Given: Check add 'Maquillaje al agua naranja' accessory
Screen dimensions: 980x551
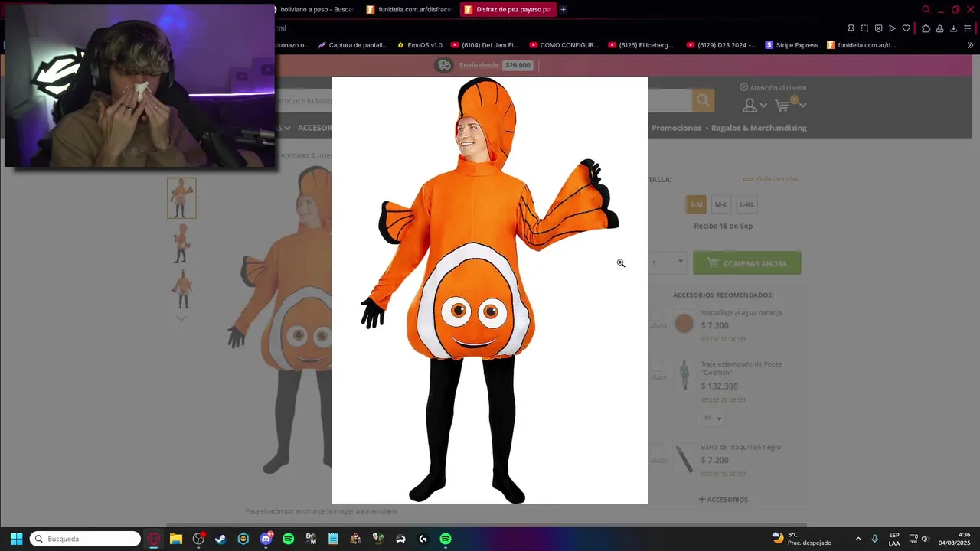Looking at the screenshot, I should point(658,315).
